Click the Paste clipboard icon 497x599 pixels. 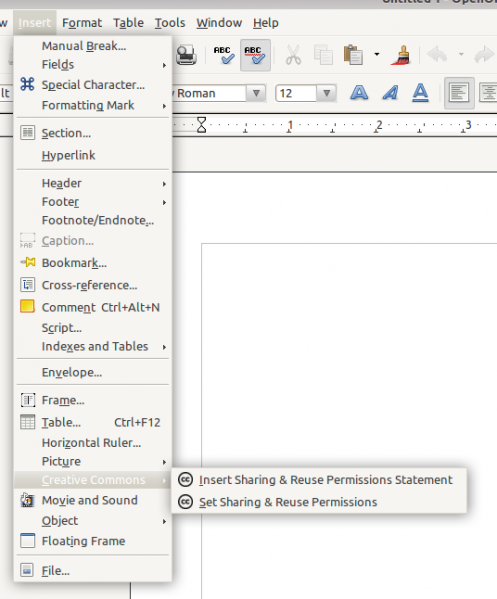[353, 55]
